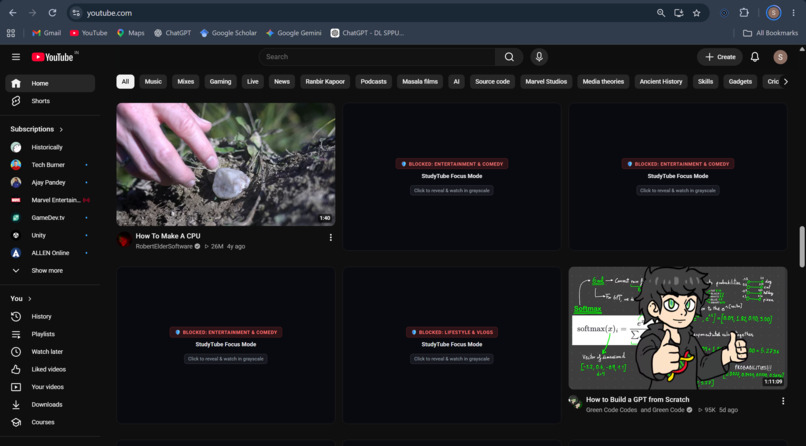This screenshot has height=446, width=806.
Task: Open the How to Build a GPT thumbnail
Action: point(678,328)
